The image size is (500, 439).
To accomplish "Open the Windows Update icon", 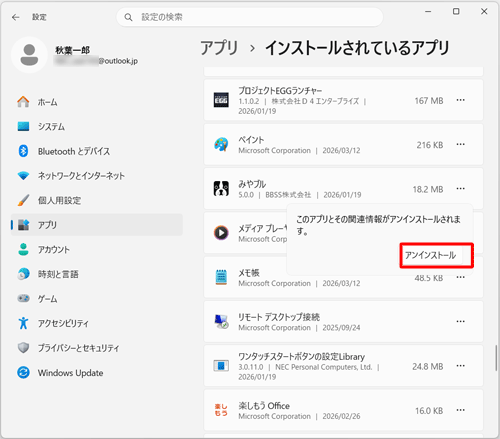I will (23, 372).
